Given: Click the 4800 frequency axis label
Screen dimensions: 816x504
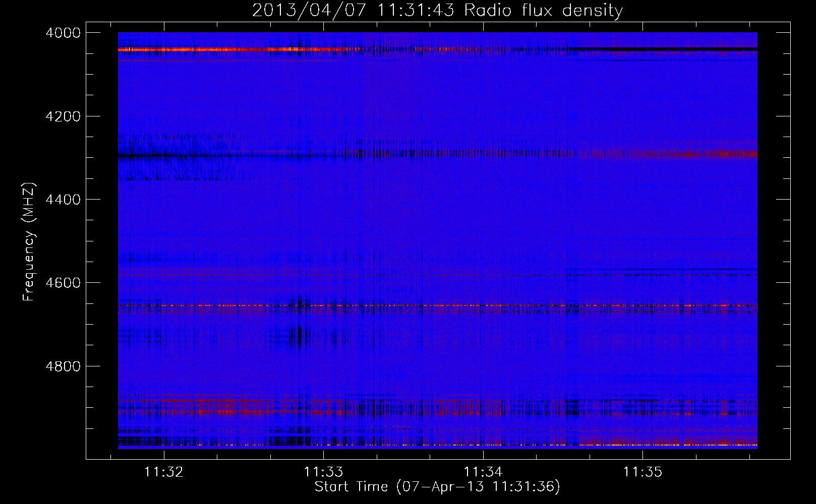Looking at the screenshot, I should (x=63, y=366).
